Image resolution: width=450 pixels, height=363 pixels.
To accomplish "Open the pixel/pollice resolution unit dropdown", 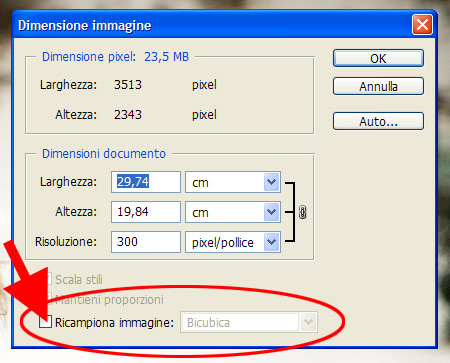I will tap(233, 242).
